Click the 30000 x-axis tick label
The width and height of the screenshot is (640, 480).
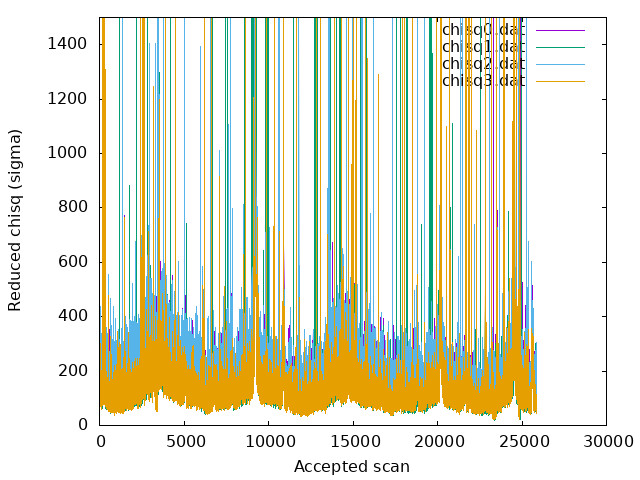click(606, 441)
